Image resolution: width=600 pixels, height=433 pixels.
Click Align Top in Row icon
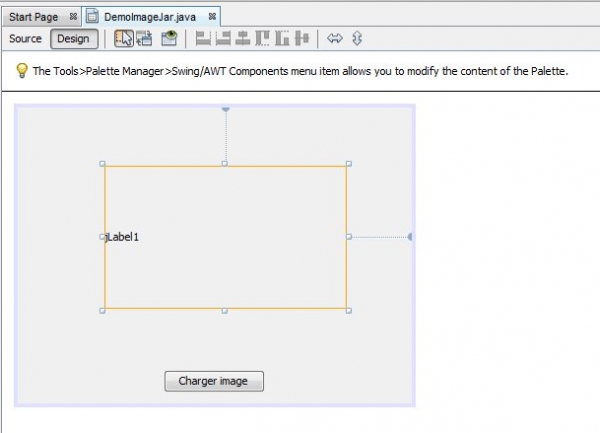tap(263, 39)
